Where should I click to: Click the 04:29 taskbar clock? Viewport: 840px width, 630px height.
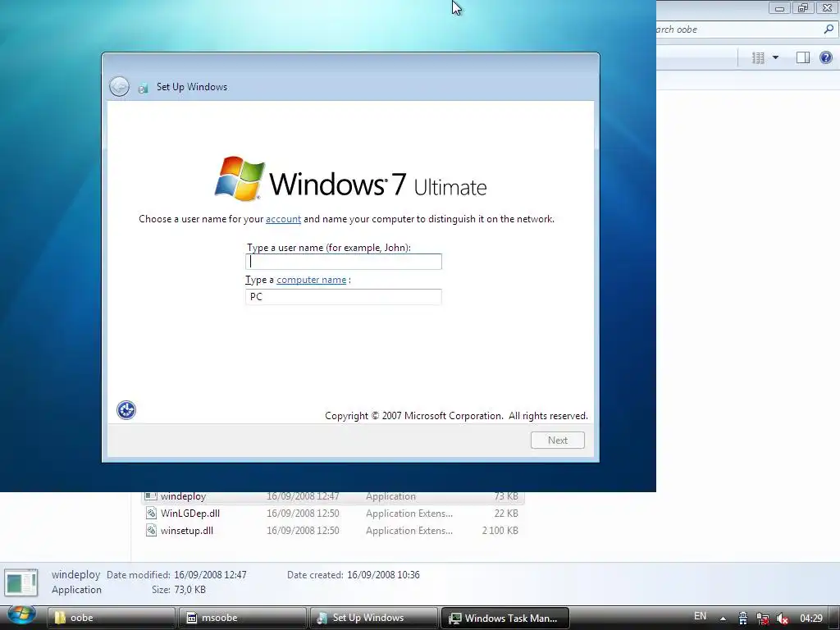(x=811, y=618)
